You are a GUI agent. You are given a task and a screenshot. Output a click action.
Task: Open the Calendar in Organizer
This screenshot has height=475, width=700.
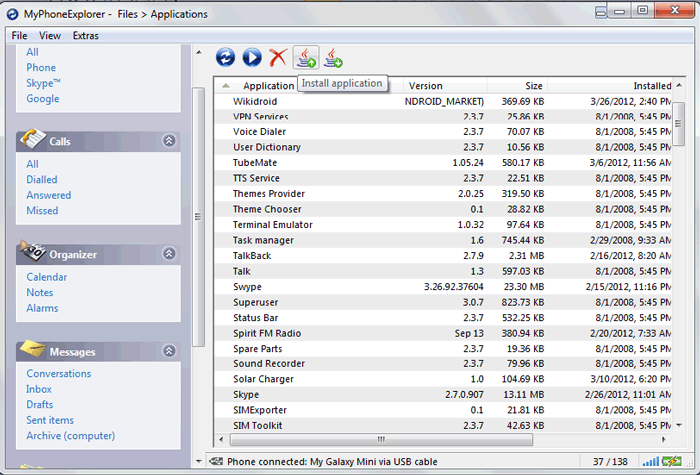(47, 277)
